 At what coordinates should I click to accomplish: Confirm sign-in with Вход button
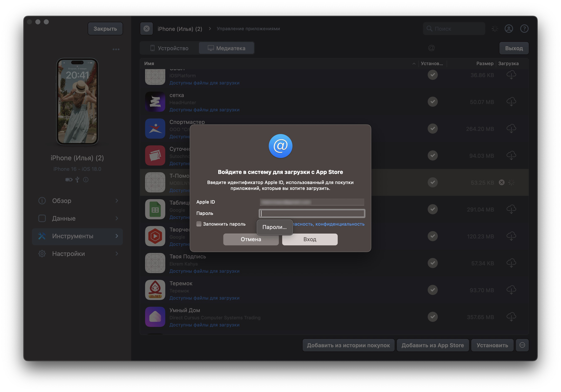pos(310,239)
